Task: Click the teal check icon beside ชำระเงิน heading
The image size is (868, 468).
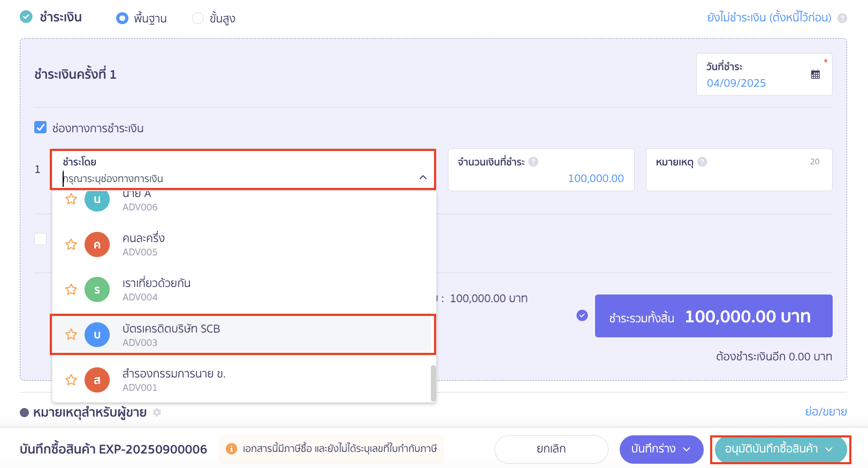Action: (26, 17)
